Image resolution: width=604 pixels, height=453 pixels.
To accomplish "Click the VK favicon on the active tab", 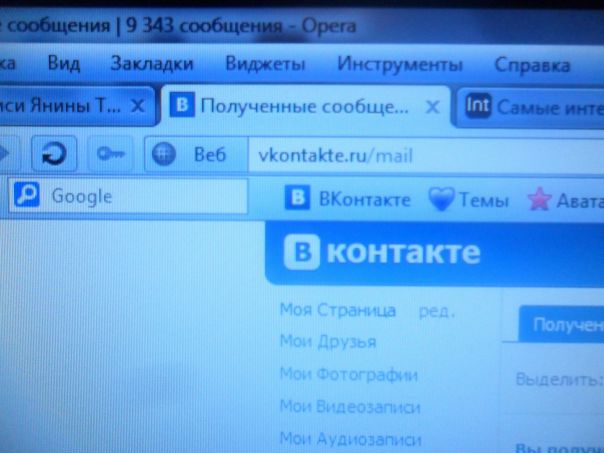I will click(182, 104).
